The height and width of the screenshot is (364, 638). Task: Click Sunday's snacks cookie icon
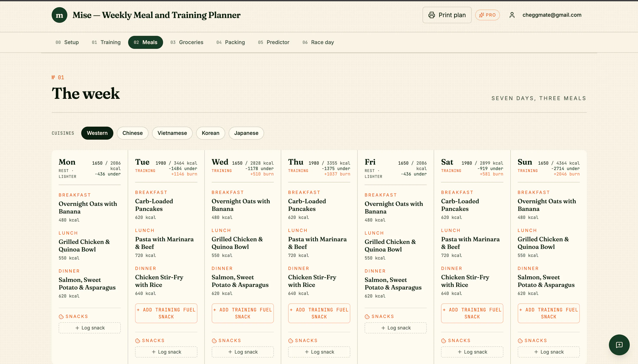[520, 341]
